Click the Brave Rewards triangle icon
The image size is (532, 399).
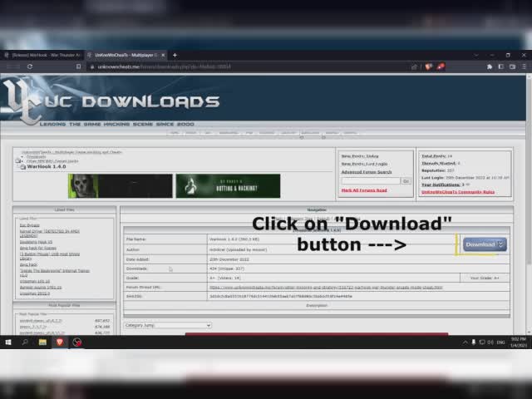pos(441,66)
